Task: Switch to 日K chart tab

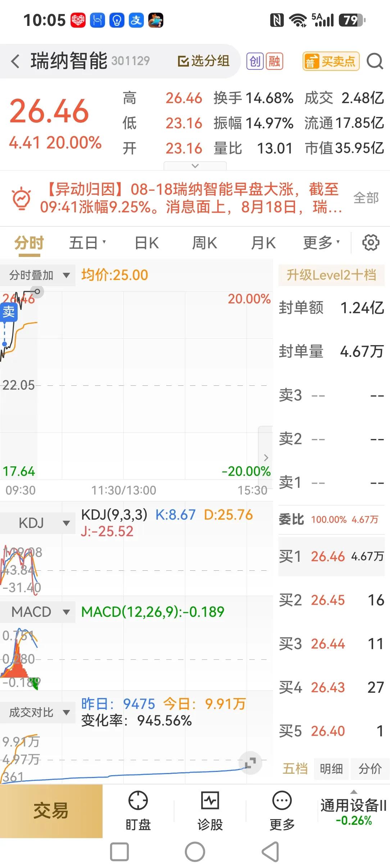Action: click(x=146, y=243)
